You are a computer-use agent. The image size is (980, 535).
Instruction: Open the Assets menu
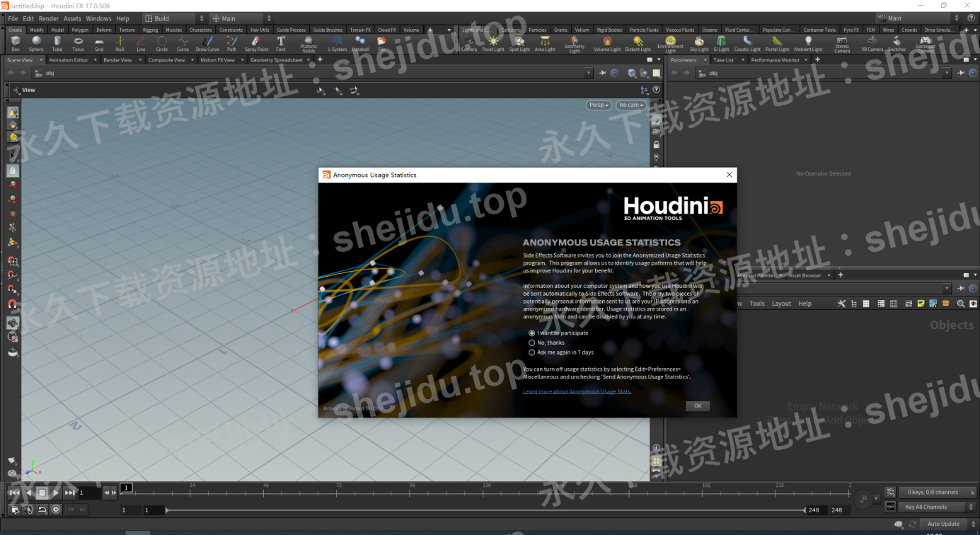point(72,18)
